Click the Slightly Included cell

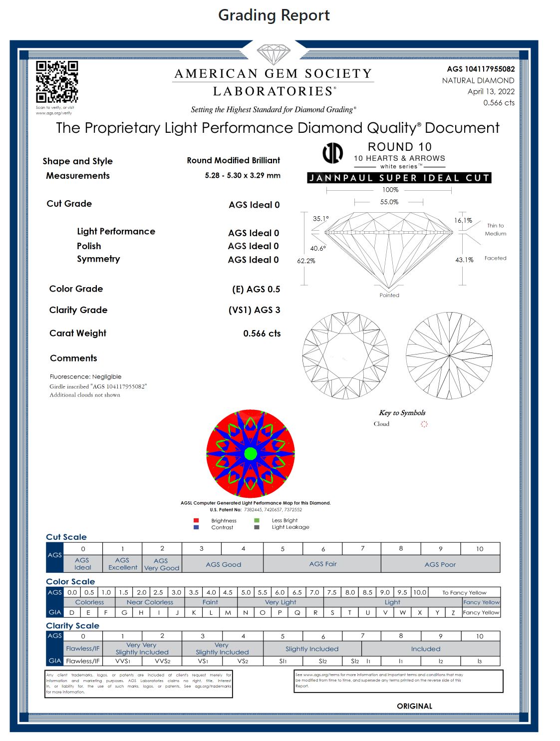point(312,649)
